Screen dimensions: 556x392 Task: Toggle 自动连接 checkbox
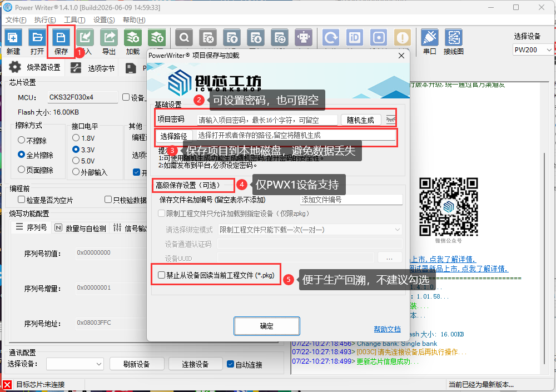[x=231, y=364]
